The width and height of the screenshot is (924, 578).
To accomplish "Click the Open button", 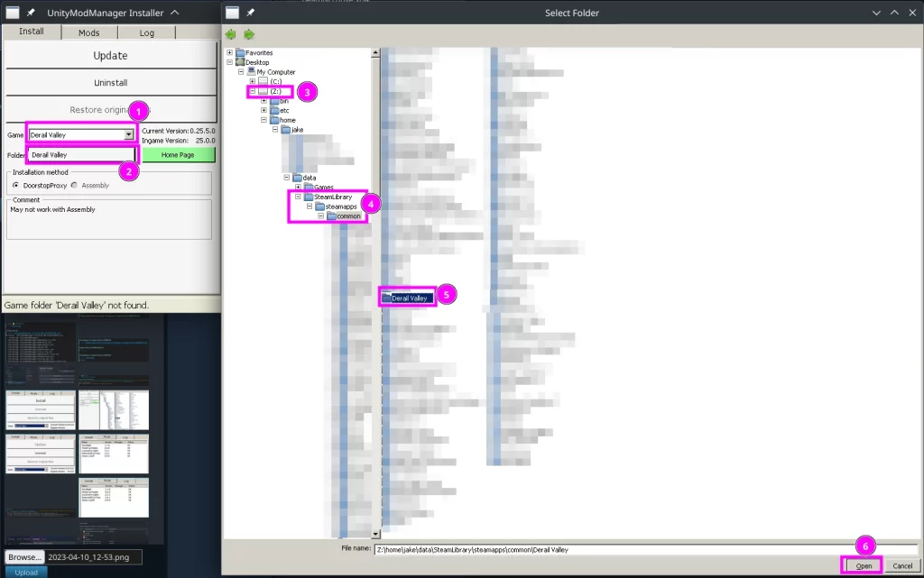I will point(864,565).
